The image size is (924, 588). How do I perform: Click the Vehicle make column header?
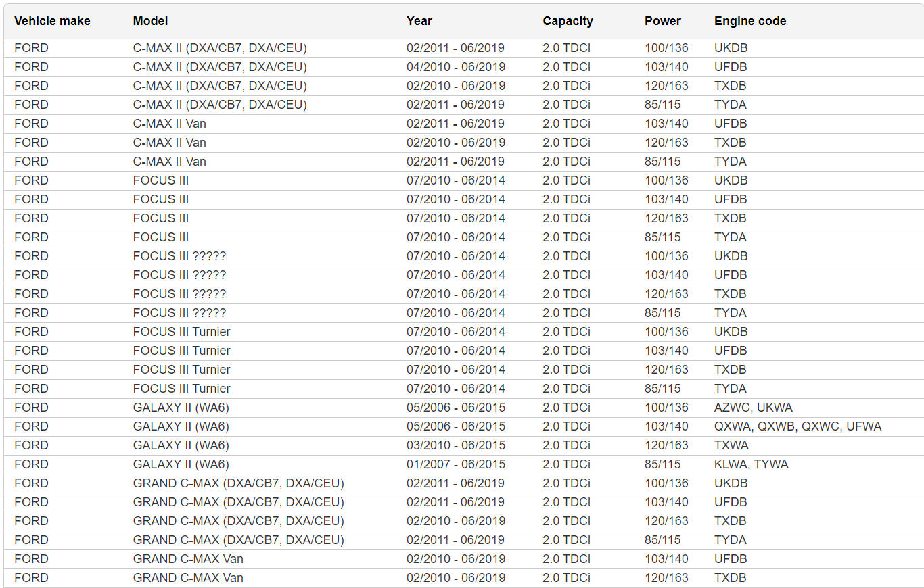(52, 21)
